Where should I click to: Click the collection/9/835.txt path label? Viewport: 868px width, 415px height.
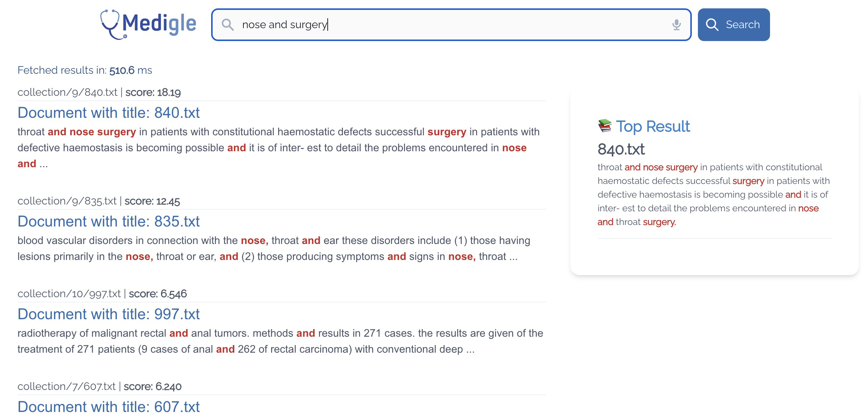tap(67, 201)
